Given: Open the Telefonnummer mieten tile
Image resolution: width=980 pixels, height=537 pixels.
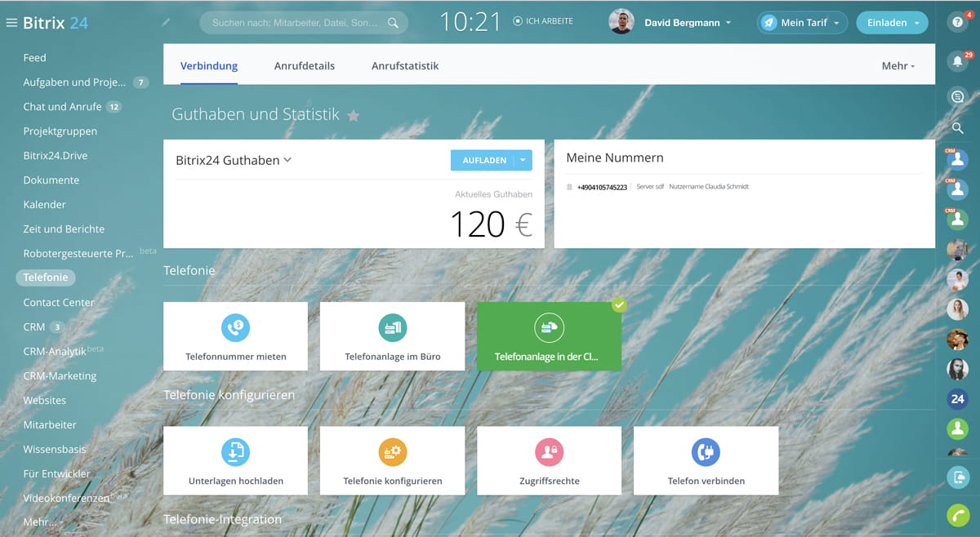Looking at the screenshot, I should tap(235, 336).
